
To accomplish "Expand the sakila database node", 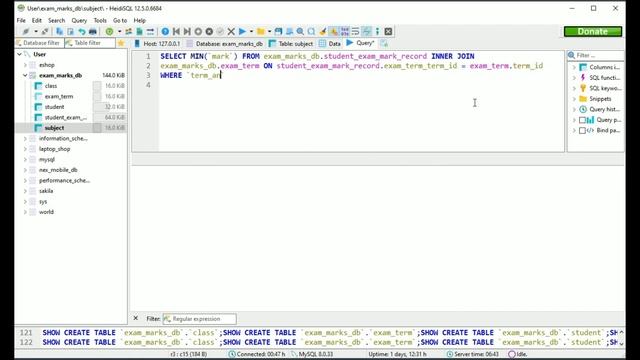I will 25,191.
